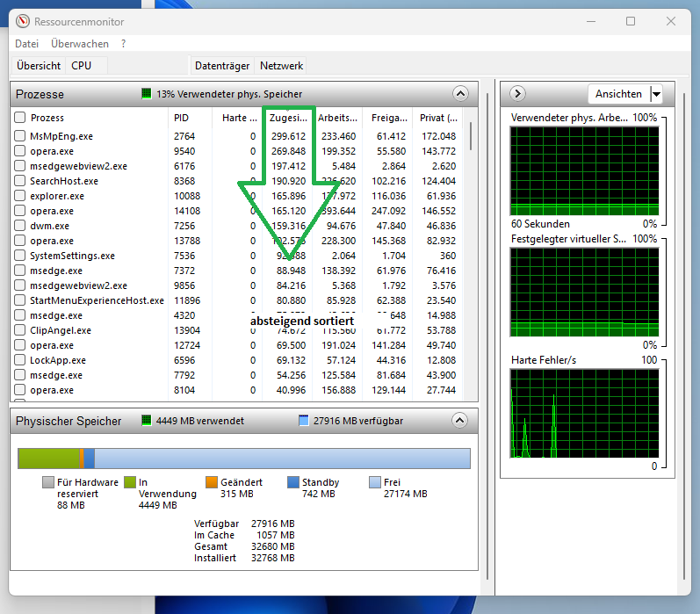
Task: Switch to the Übersicht tab
Action: tap(39, 66)
